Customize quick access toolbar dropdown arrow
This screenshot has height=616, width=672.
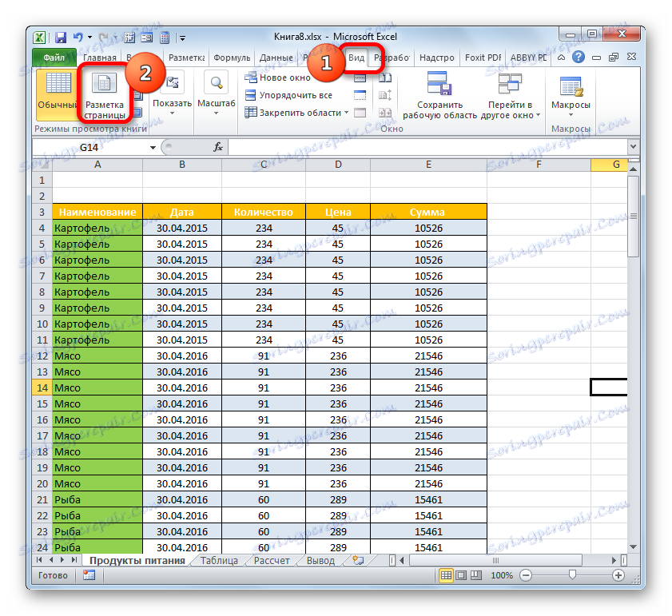(x=182, y=38)
